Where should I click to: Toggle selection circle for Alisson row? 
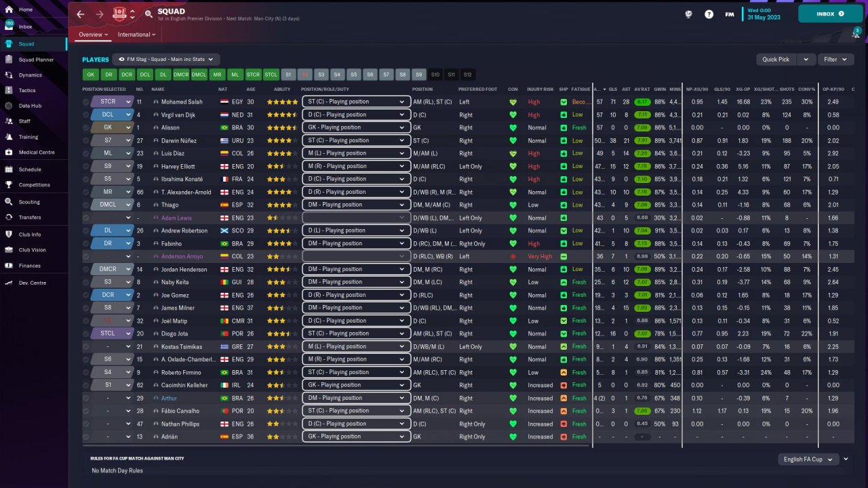click(x=86, y=127)
